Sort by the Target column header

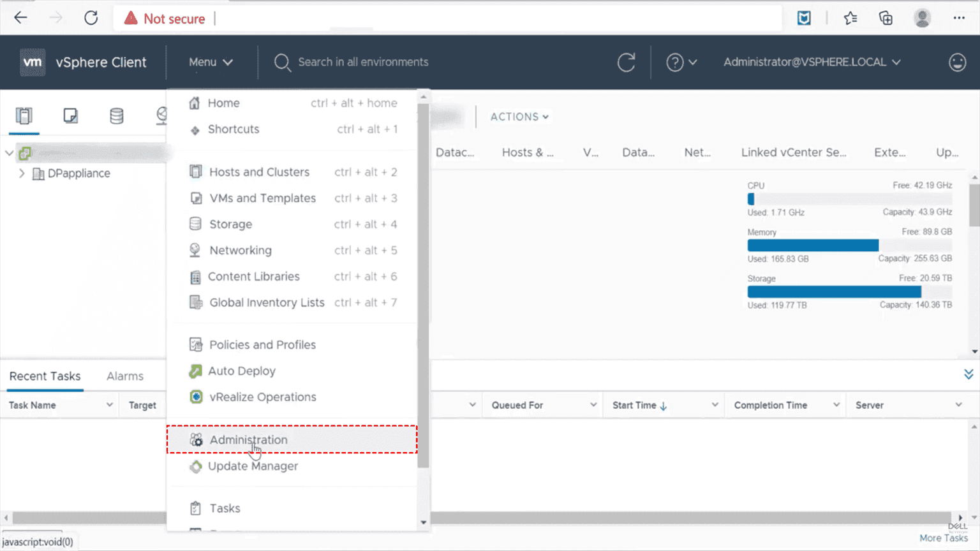[142, 405]
